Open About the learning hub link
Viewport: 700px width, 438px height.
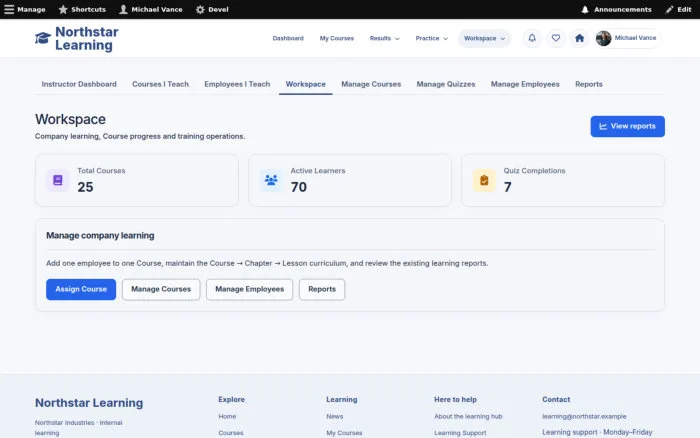click(468, 416)
